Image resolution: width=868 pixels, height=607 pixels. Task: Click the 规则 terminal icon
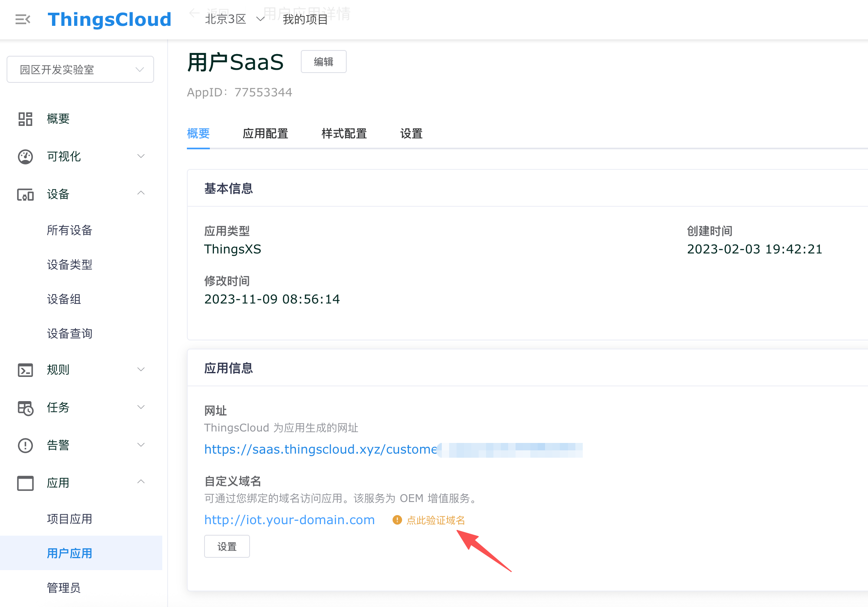[x=25, y=370]
